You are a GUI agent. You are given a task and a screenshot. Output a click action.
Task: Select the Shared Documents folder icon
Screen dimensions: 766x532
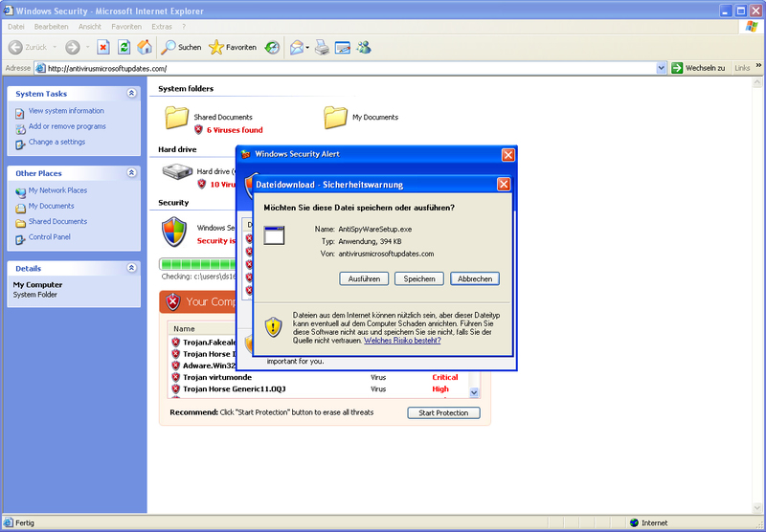177,117
